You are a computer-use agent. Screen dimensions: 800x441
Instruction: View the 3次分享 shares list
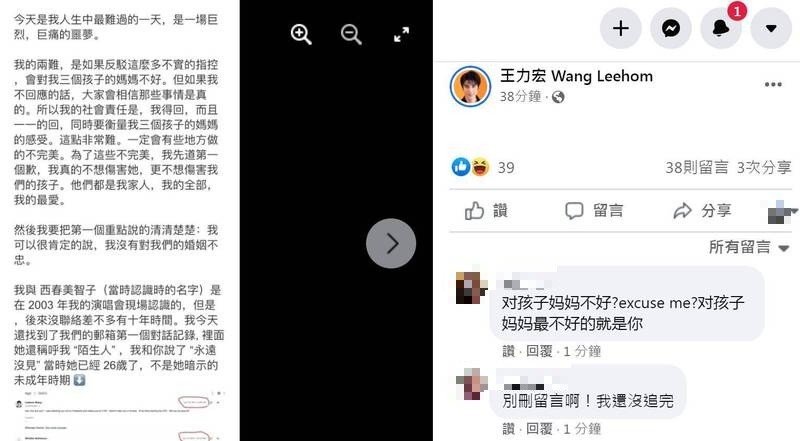[x=764, y=167]
